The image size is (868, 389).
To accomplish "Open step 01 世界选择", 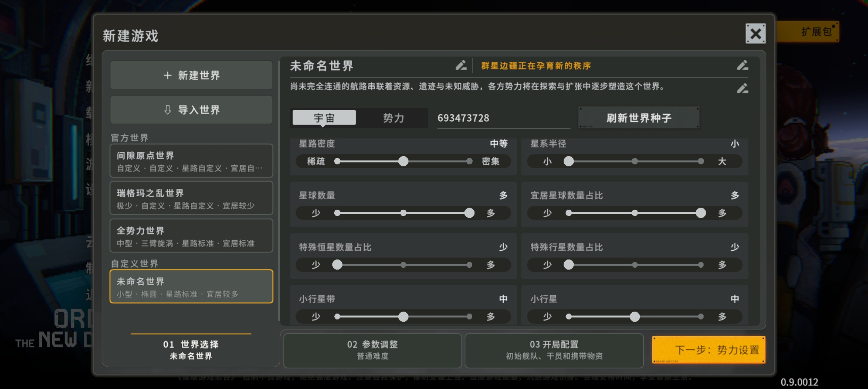I will 191,350.
